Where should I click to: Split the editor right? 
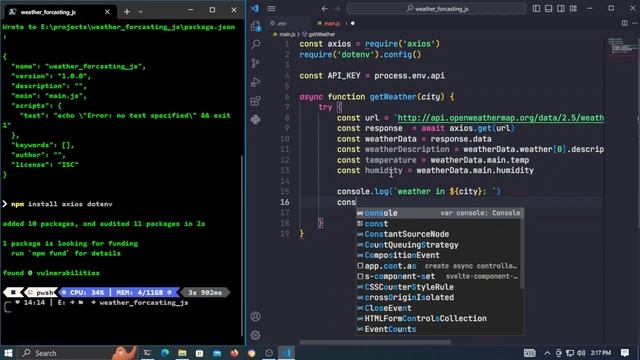click(624, 23)
